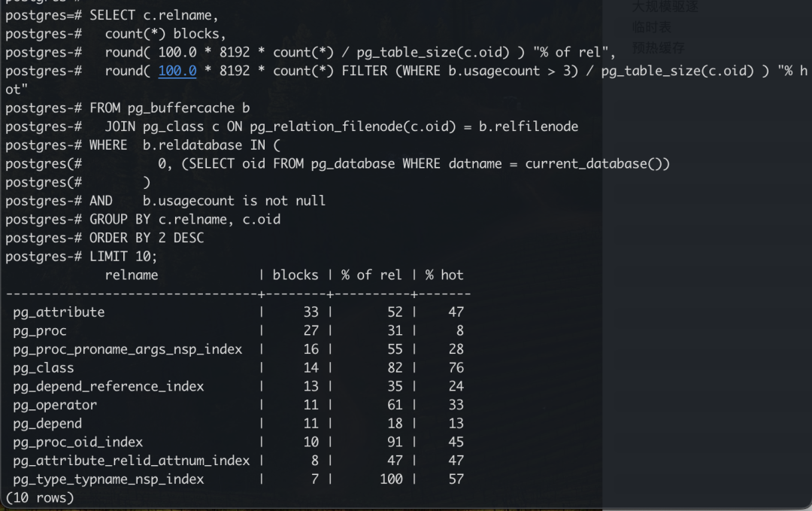The image size is (812, 511).
Task: Click "LIMIT 10;" in the query
Action: click(x=123, y=257)
